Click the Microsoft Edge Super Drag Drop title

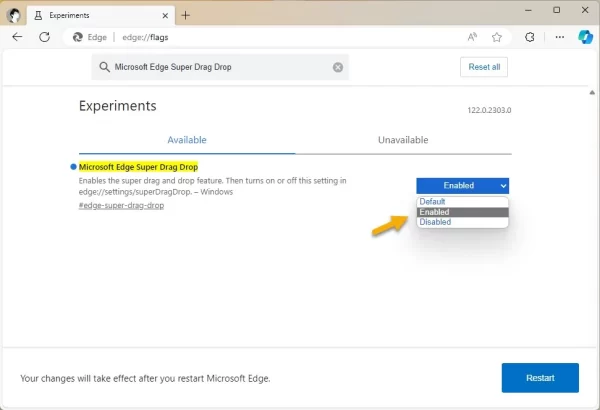click(138, 167)
